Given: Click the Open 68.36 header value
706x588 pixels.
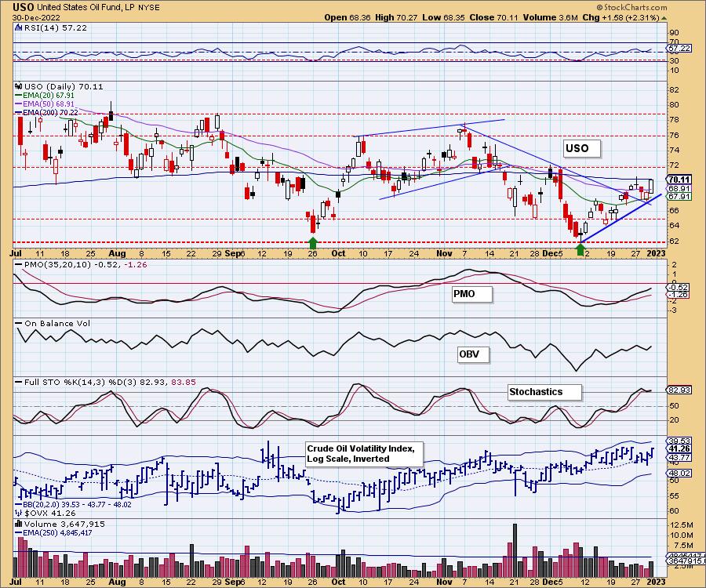Looking at the screenshot, I should coord(348,17).
